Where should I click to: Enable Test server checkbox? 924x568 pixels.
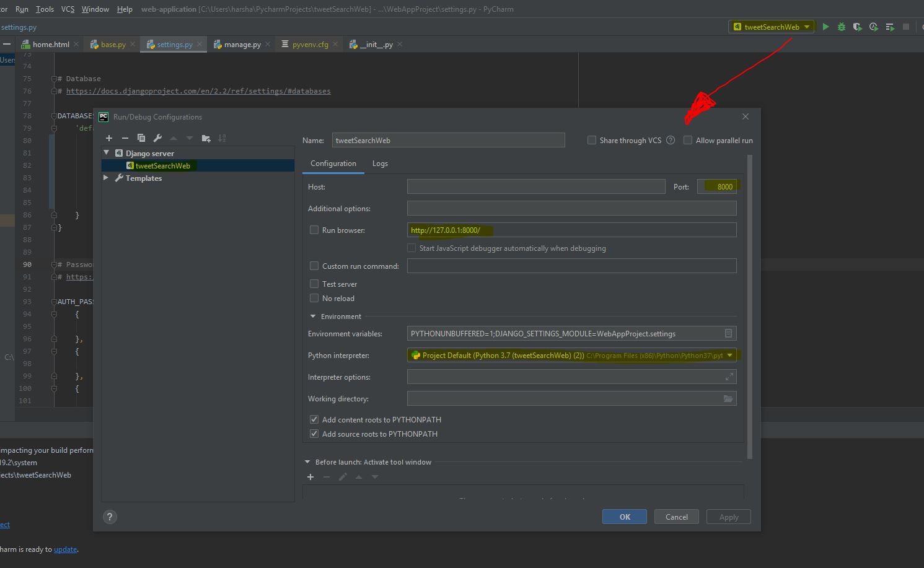coord(314,284)
